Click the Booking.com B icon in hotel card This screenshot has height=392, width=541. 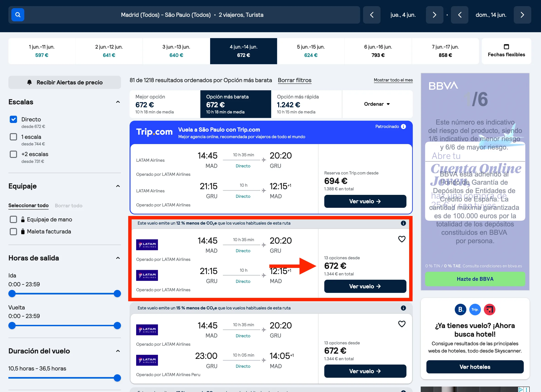pyautogui.click(x=460, y=309)
